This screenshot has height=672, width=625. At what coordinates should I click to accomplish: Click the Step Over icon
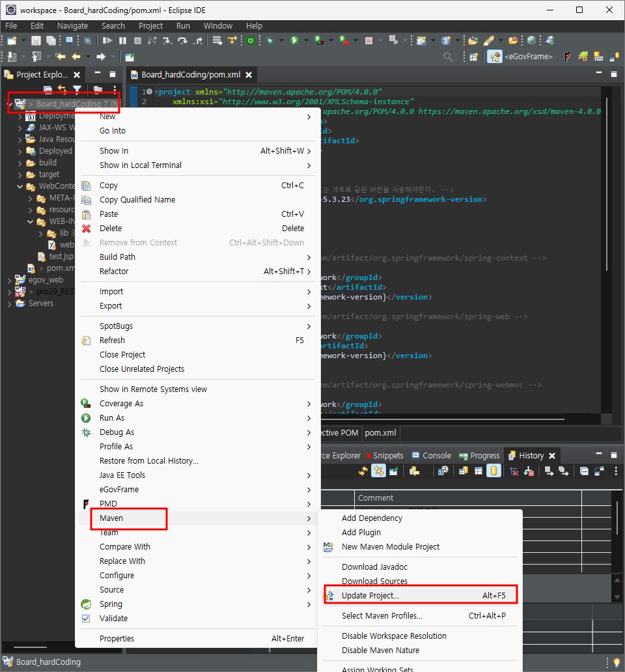182,41
